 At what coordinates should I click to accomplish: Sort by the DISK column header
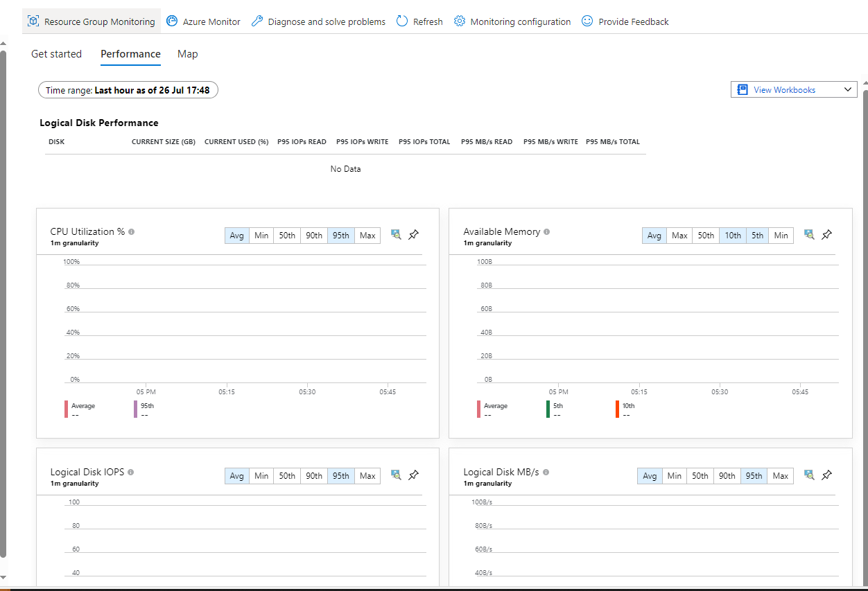(56, 142)
